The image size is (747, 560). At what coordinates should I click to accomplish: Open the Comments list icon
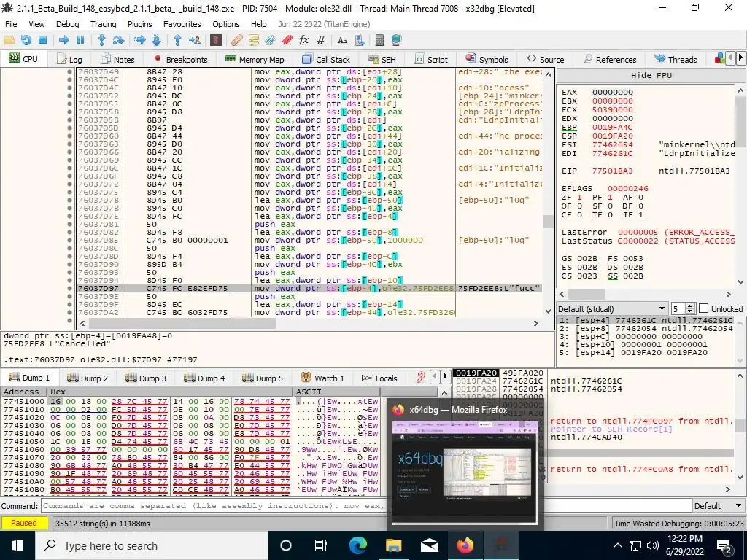click(x=253, y=41)
